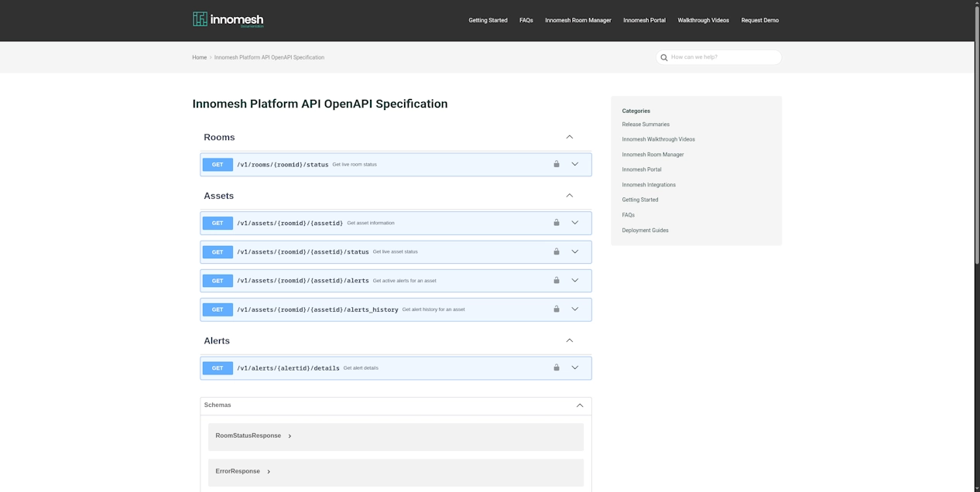
Task: Open Release Summaries category
Action: (x=646, y=125)
